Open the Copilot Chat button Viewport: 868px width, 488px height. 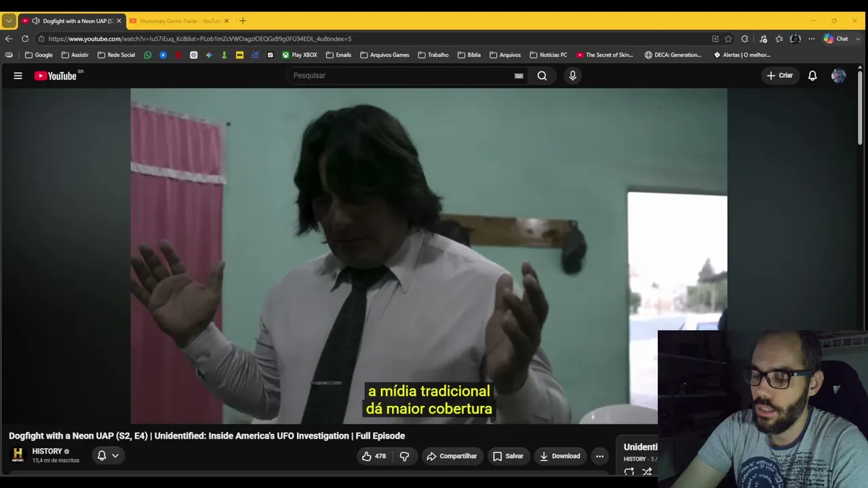coord(836,39)
